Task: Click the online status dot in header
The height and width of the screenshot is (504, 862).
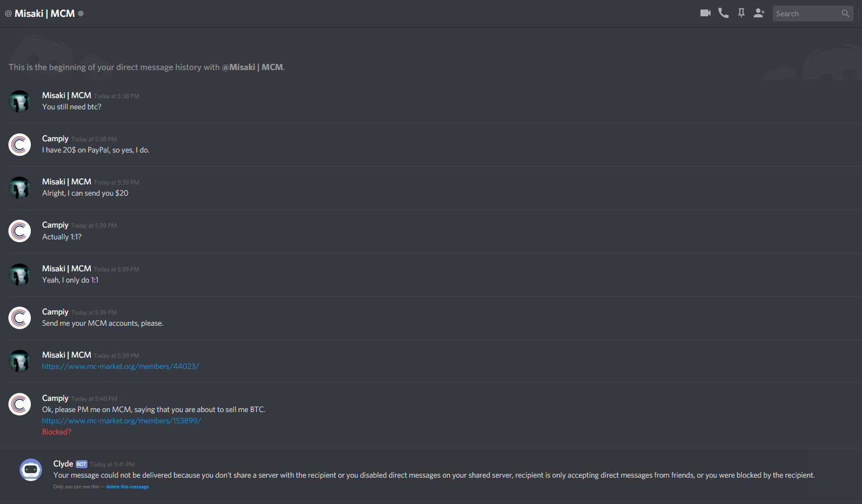Action: pyautogui.click(x=81, y=13)
